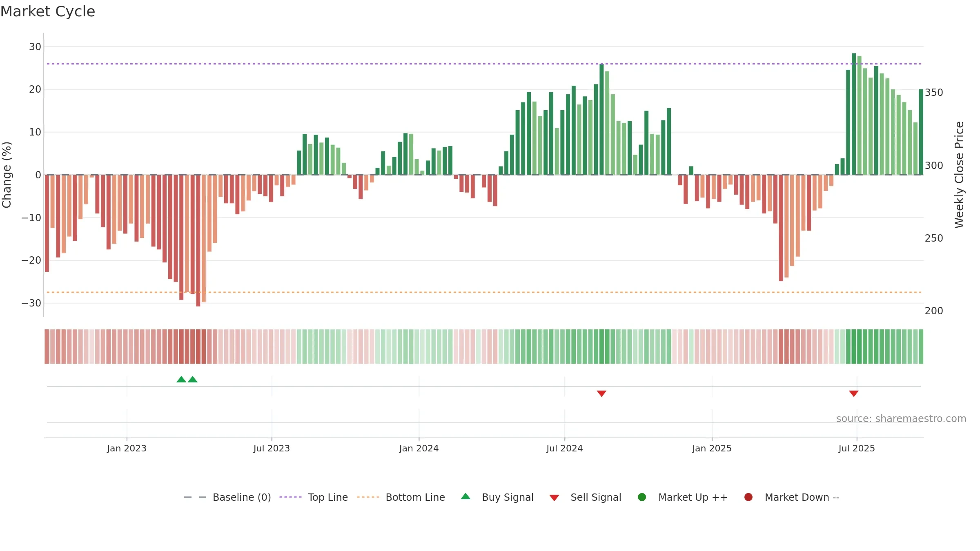Toggle the Buy Signal legend label
Viewport: 980px width, 551px height.
pyautogui.click(x=508, y=497)
